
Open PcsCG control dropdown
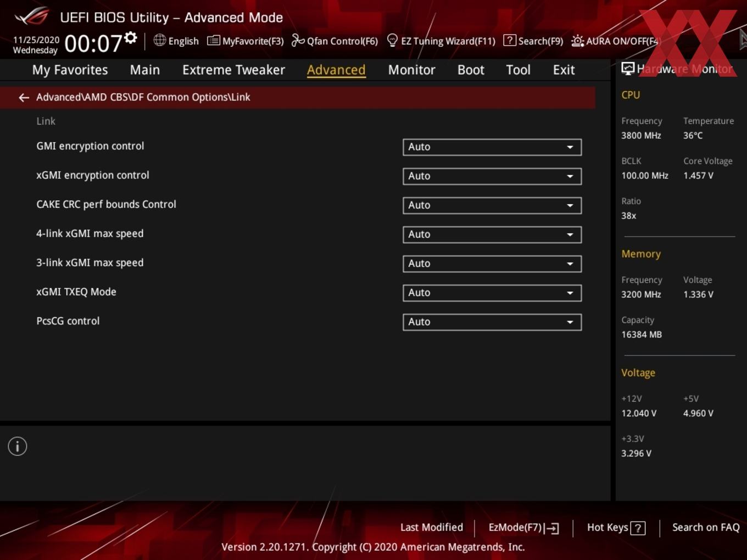492,322
